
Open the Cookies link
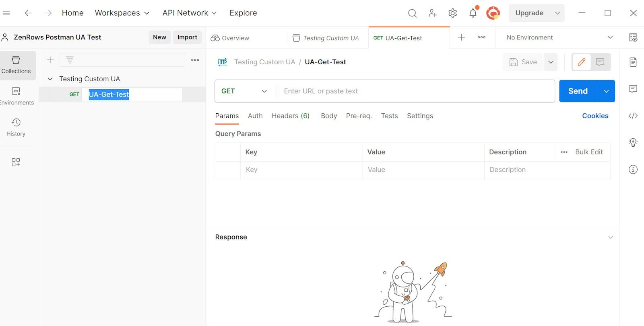click(x=595, y=116)
